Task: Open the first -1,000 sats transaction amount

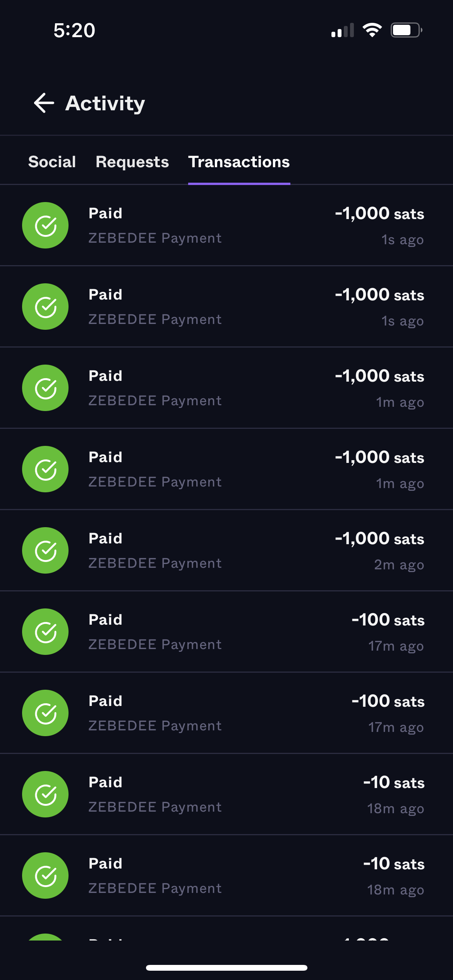Action: [379, 214]
